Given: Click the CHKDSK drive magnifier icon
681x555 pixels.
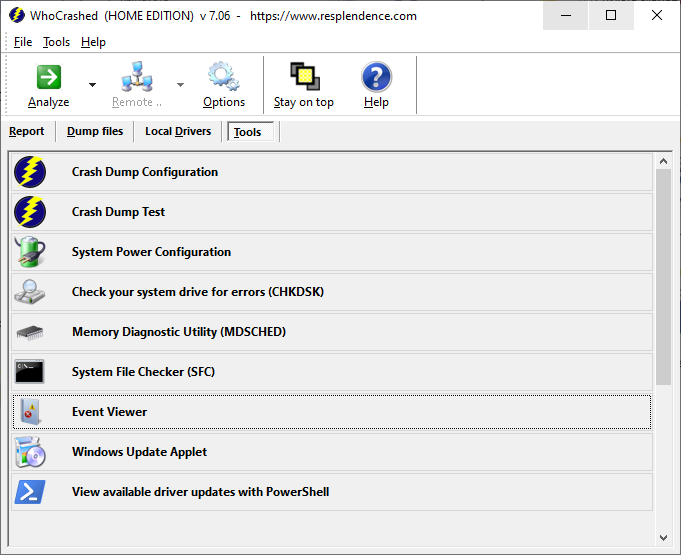Looking at the screenshot, I should click(30, 292).
